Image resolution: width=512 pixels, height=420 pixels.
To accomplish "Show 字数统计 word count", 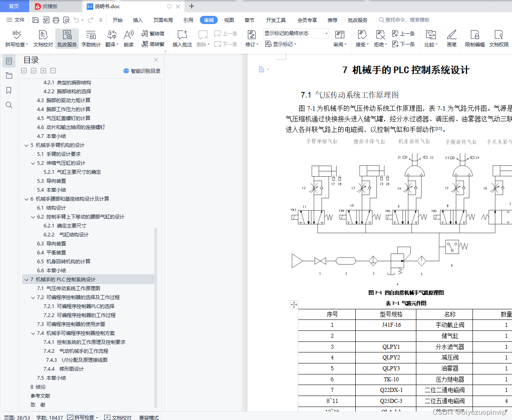I will pyautogui.click(x=91, y=39).
